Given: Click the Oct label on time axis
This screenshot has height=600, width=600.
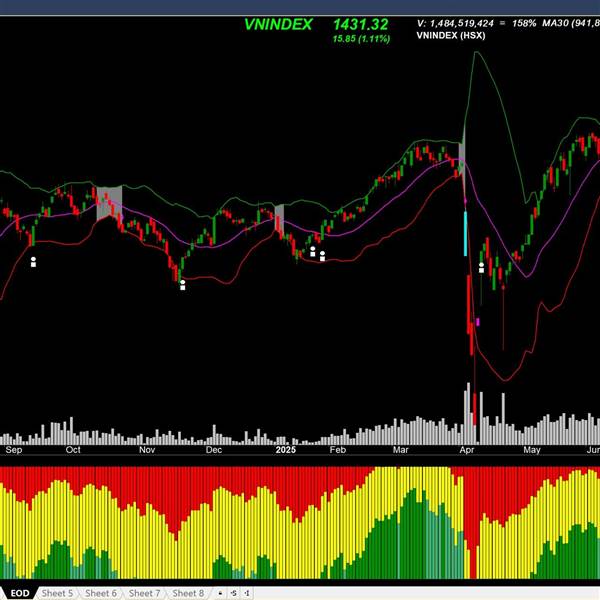Looking at the screenshot, I should [73, 450].
